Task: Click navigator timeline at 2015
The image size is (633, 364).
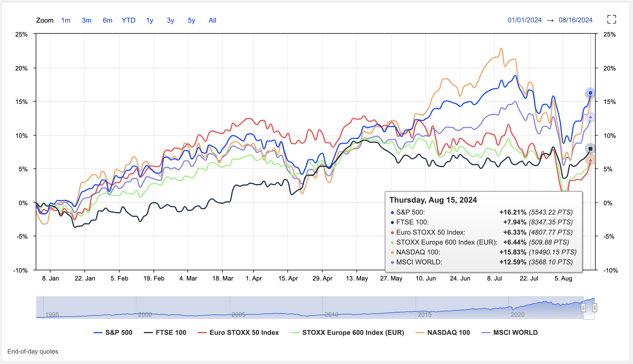Action: (x=424, y=314)
